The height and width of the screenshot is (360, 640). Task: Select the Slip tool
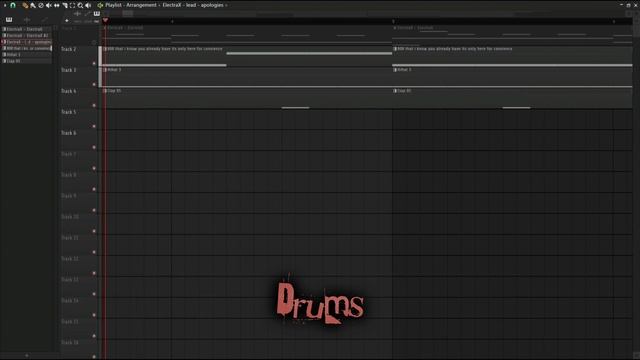tap(57, 5)
